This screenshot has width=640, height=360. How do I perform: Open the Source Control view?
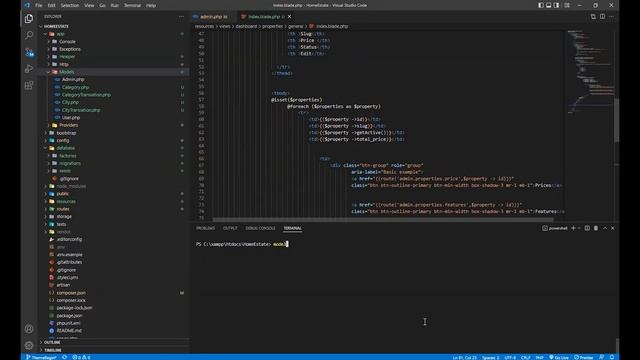click(29, 52)
